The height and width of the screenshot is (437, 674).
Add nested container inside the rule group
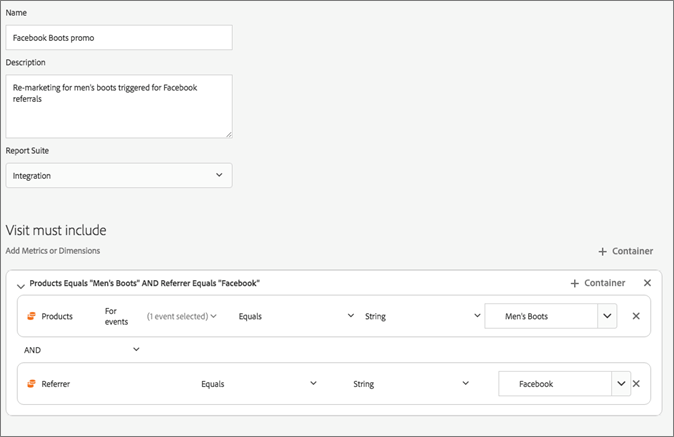point(597,283)
